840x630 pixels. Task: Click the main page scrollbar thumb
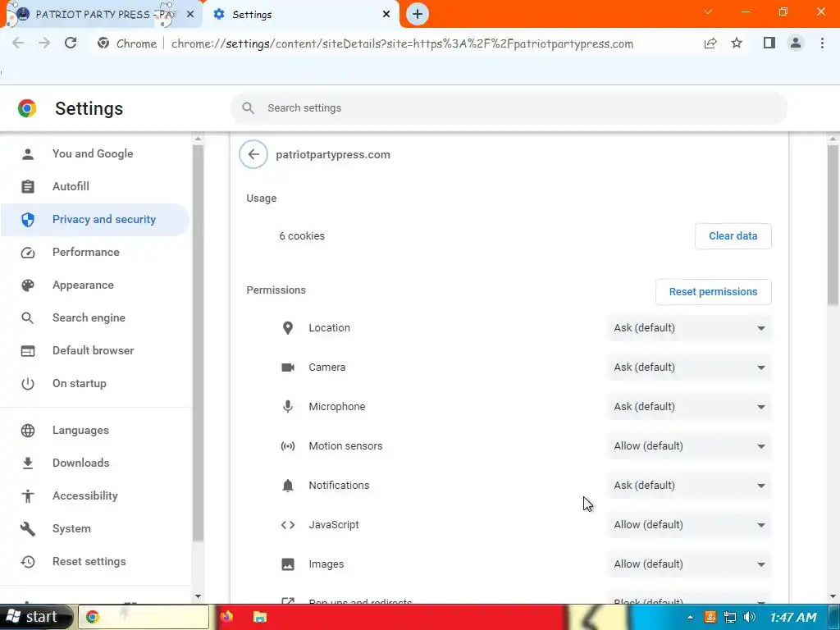[x=833, y=225]
